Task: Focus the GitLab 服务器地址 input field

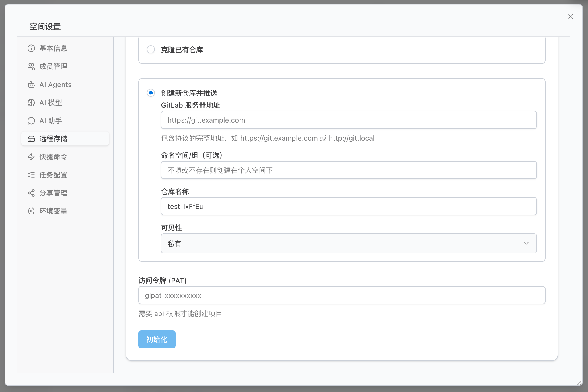Action: (348, 120)
